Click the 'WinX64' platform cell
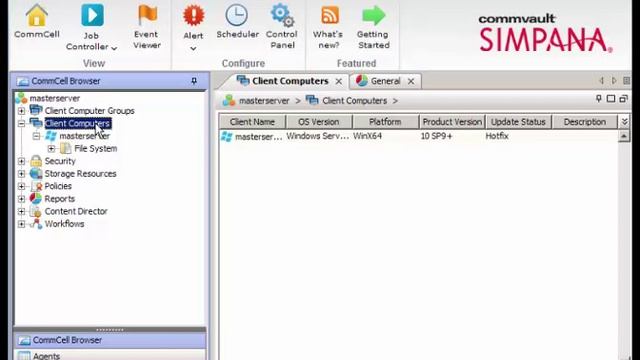640x360 pixels. pos(367,136)
